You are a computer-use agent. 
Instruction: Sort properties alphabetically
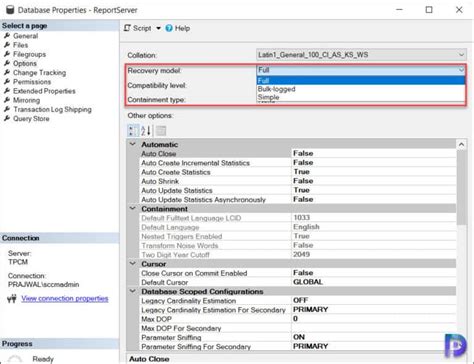[x=146, y=131]
